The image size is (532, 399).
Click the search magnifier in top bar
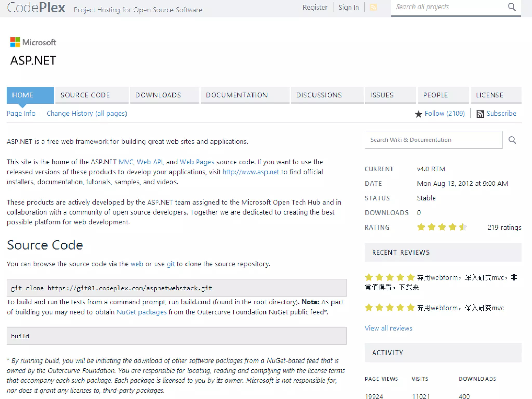[x=511, y=7]
